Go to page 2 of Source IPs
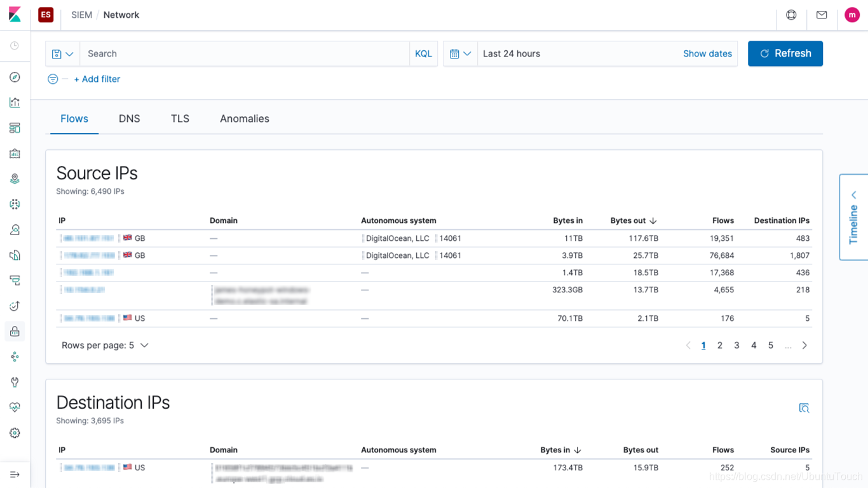 [720, 345]
